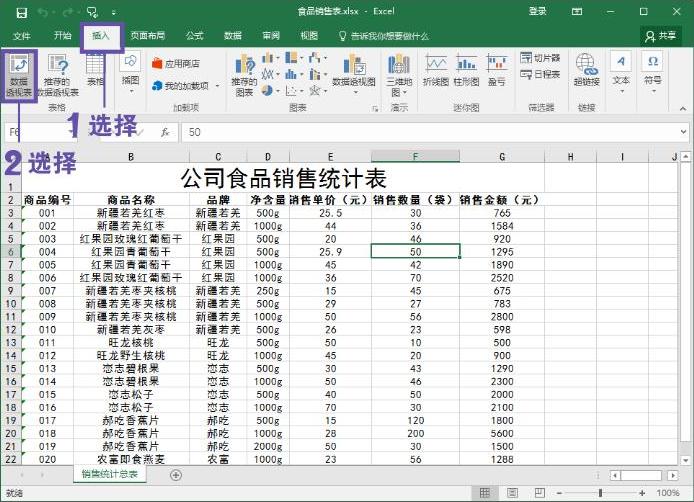Expand the PivotChart dropdown arrow
This screenshot has height=502, width=694.
[355, 93]
